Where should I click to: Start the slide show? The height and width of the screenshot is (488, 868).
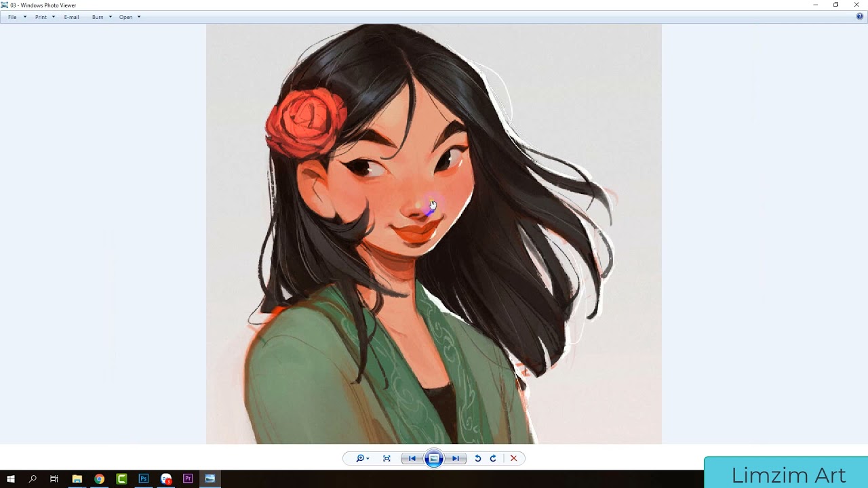[x=434, y=459]
